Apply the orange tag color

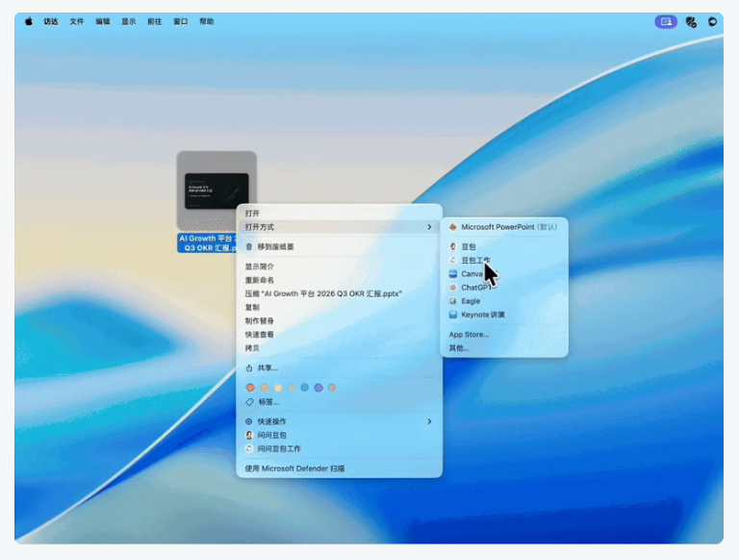point(264,388)
